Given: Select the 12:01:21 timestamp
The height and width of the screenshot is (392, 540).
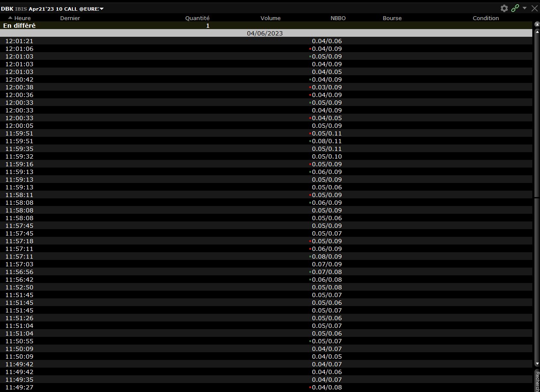Looking at the screenshot, I should (x=19, y=41).
